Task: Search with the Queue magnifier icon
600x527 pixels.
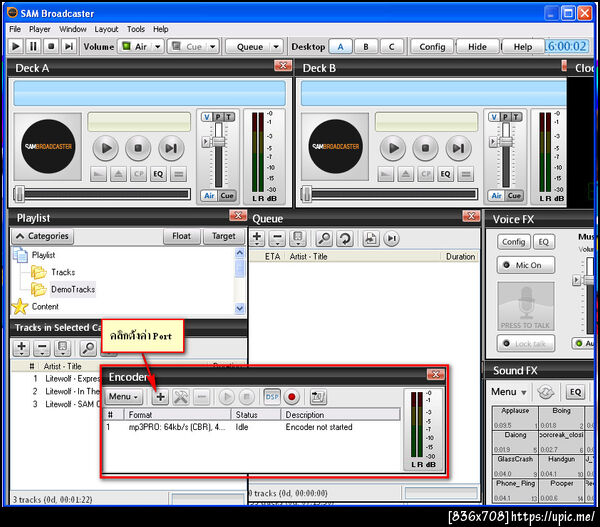Action: pyautogui.click(x=324, y=238)
